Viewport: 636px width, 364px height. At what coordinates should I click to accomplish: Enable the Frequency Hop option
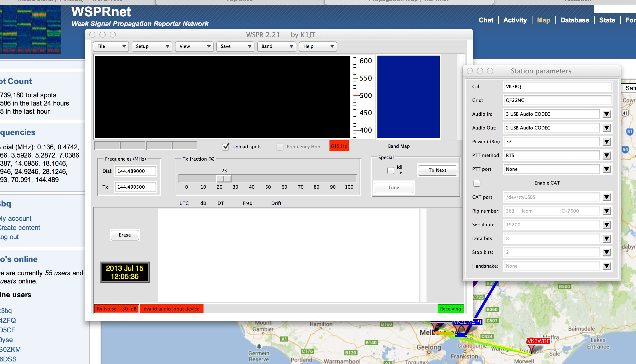click(280, 147)
